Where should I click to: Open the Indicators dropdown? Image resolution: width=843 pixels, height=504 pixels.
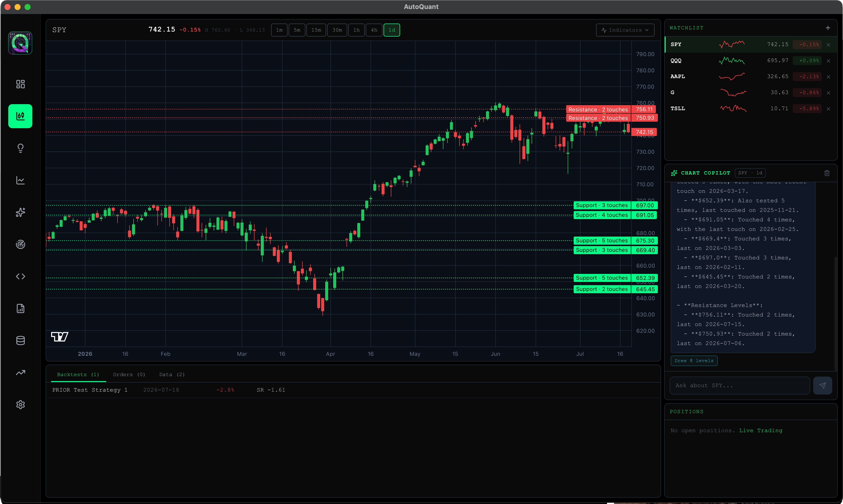tap(625, 30)
